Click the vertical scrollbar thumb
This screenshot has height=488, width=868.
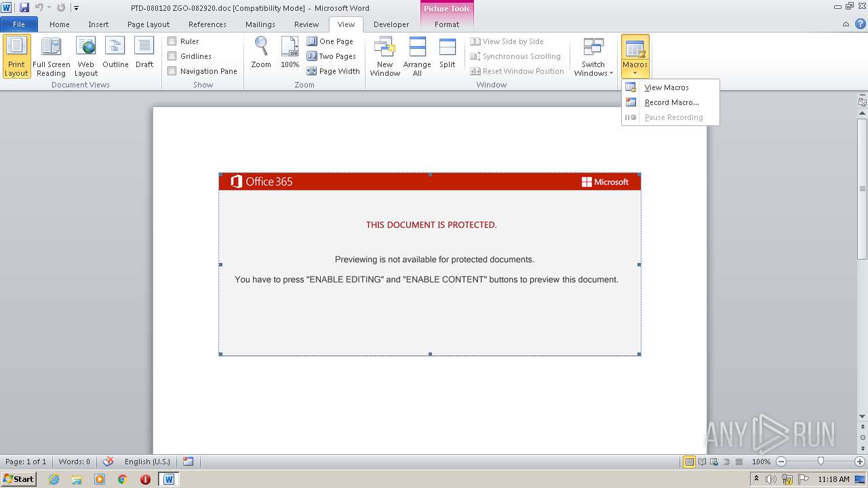862,188
